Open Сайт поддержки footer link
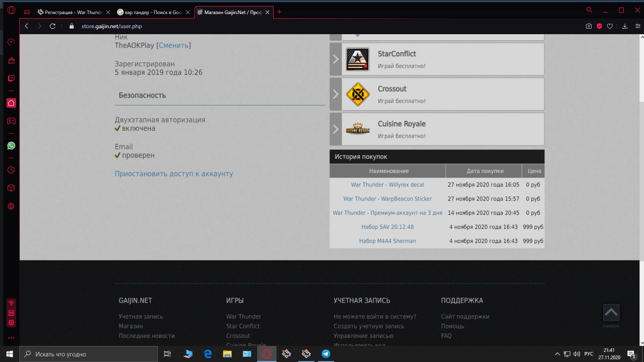The width and height of the screenshot is (644, 362). pos(465,316)
